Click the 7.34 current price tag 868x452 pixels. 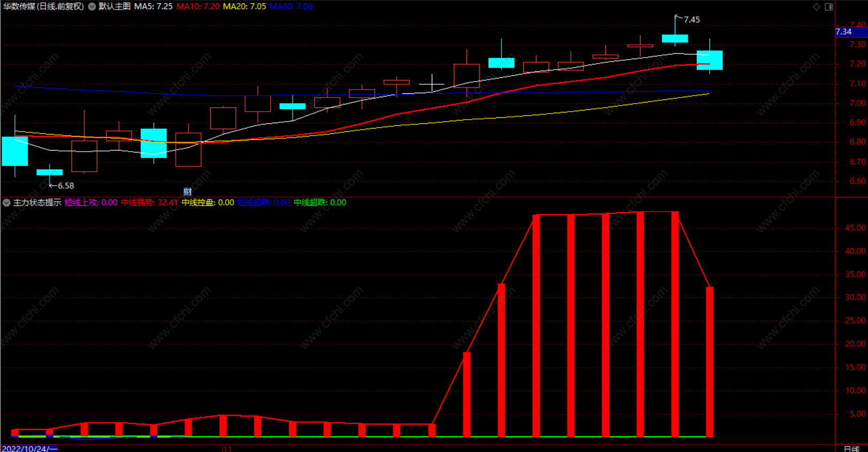[x=851, y=32]
